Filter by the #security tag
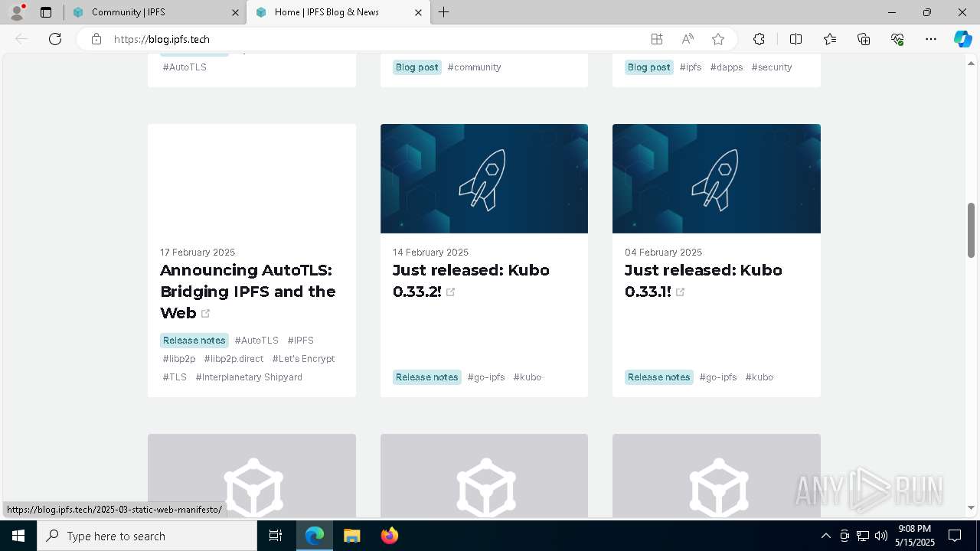980x551 pixels. 772,67
